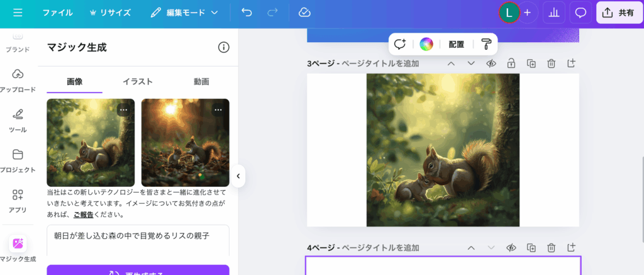
Task: Open the アップロード sidebar panel
Action: coord(18,80)
